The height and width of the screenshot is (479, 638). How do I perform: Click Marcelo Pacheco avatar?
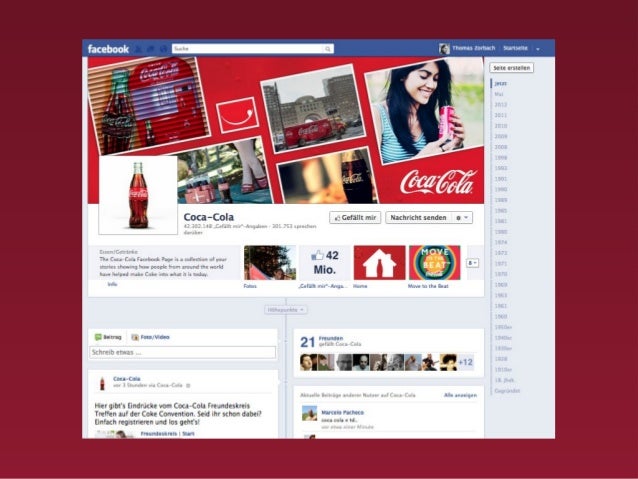(x=309, y=413)
